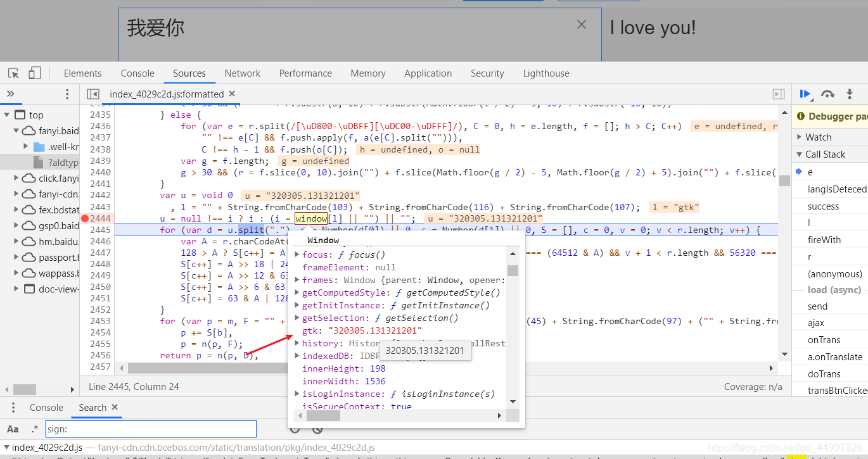
Task: Toggle match case Aa in search
Action: pyautogui.click(x=13, y=429)
